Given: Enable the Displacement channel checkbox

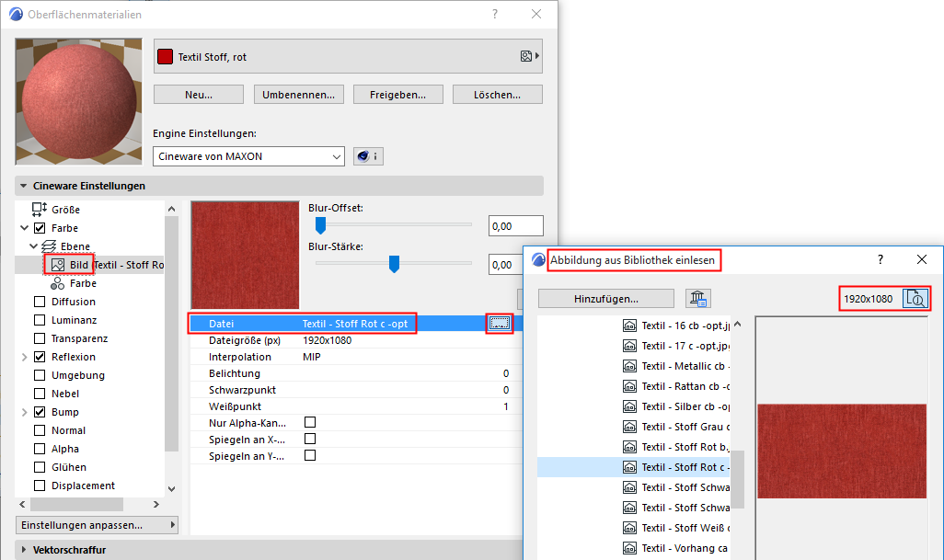Looking at the screenshot, I should [40, 486].
